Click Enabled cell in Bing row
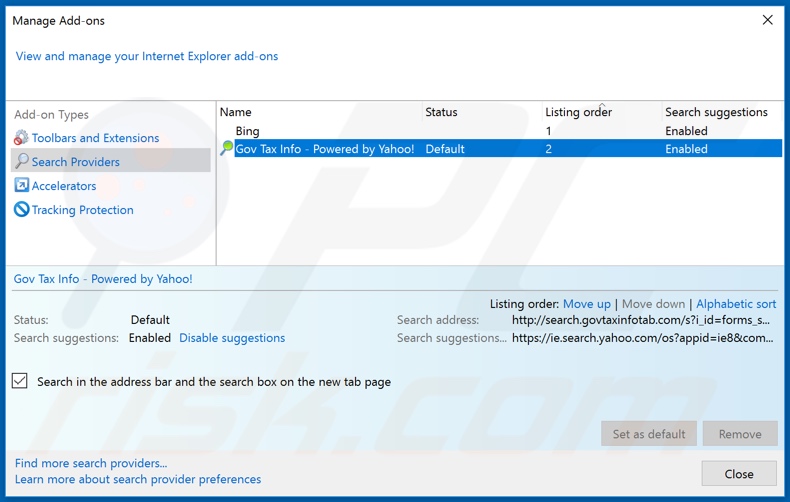The width and height of the screenshot is (790, 502). pyautogui.click(x=686, y=131)
